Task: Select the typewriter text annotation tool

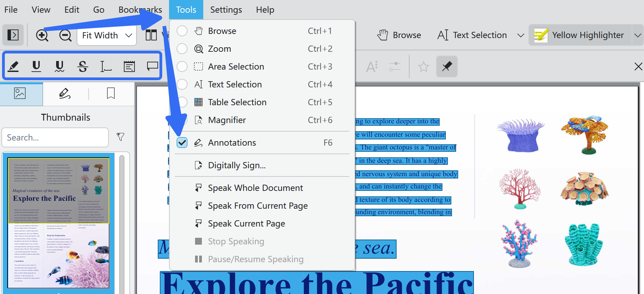Action: click(x=106, y=66)
